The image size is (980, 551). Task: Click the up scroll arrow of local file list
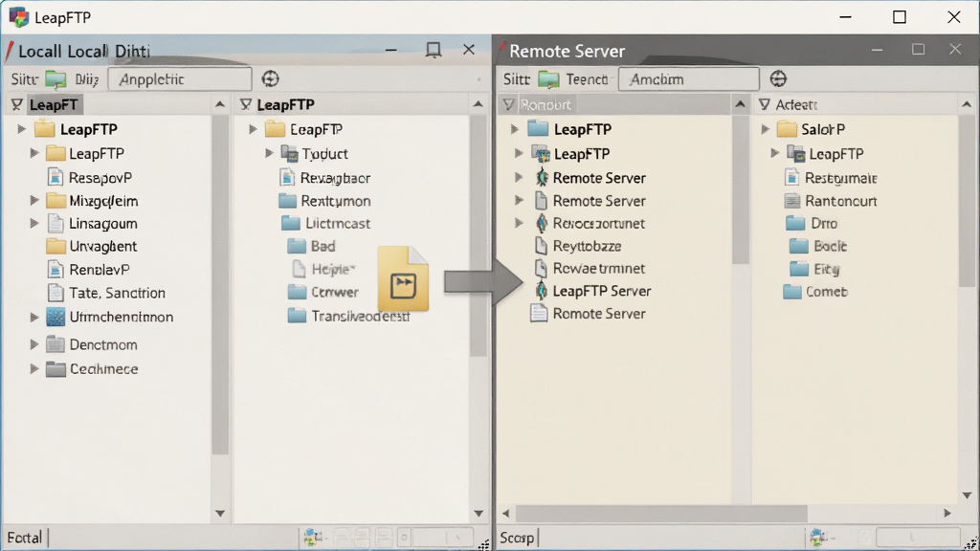pos(479,104)
